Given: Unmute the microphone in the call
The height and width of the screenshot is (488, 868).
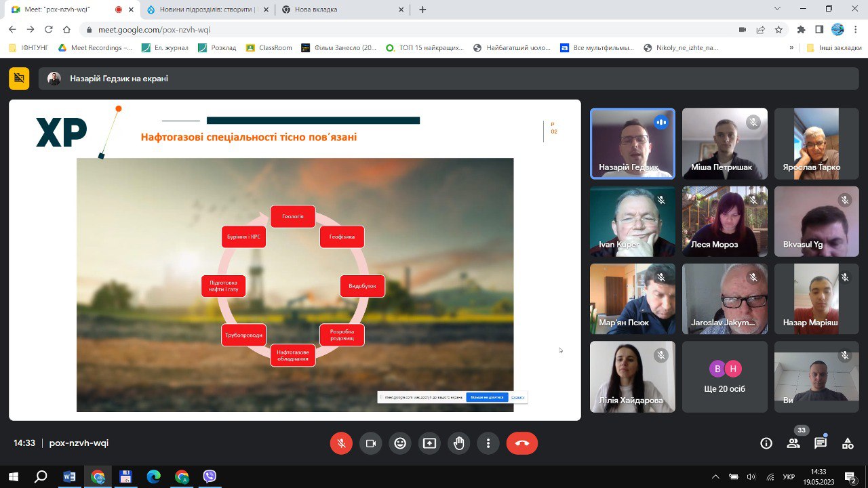Looking at the screenshot, I should click(x=342, y=443).
